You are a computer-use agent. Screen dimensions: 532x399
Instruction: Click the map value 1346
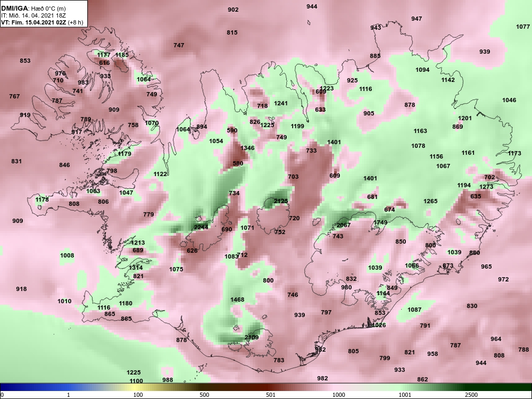point(247,148)
